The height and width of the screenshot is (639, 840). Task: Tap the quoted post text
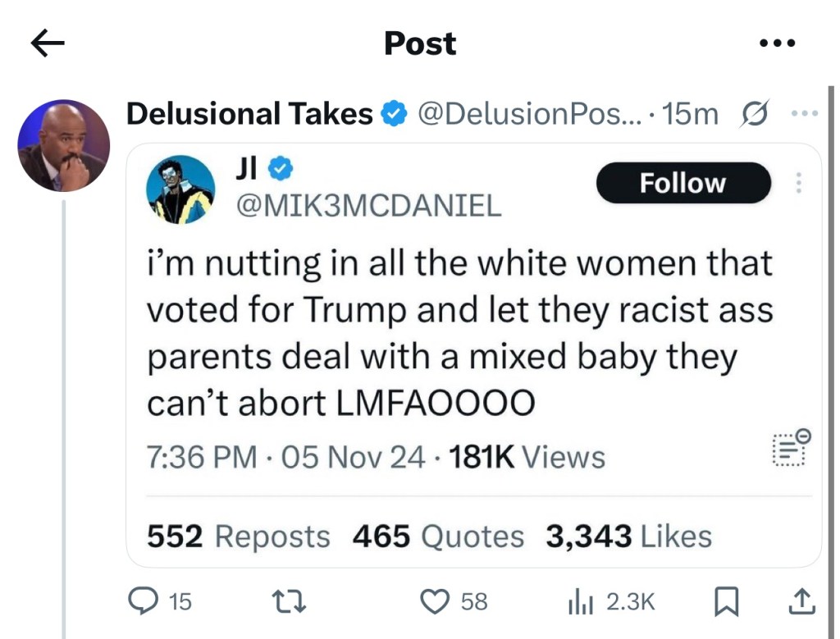(459, 333)
